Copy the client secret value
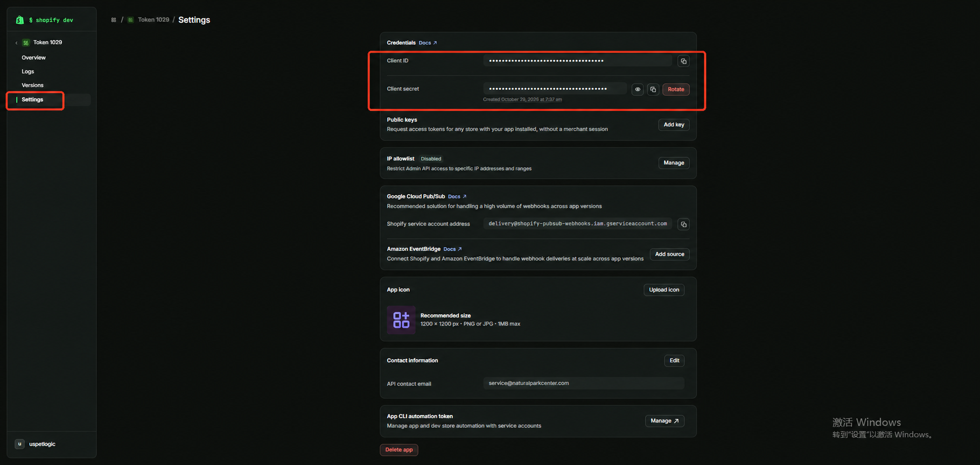 pyautogui.click(x=653, y=89)
